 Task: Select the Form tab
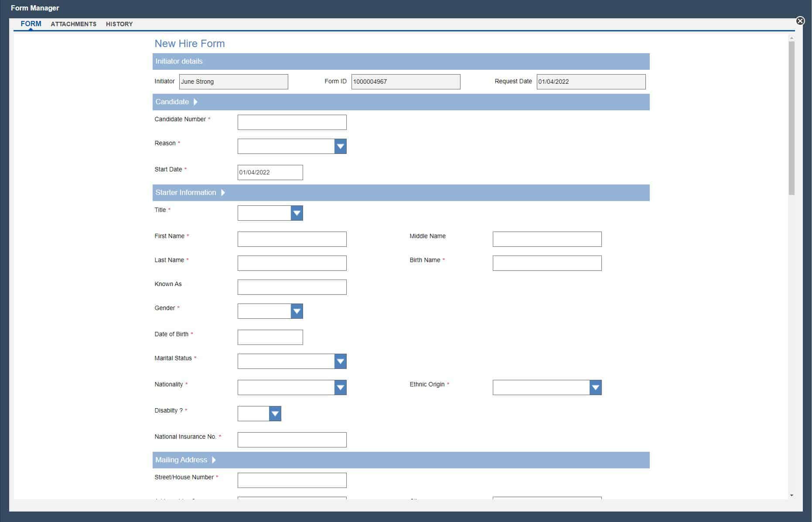[31, 24]
